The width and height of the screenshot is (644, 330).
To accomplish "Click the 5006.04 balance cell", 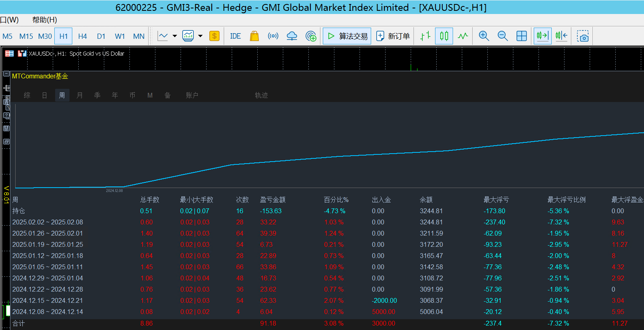I will pos(431,312).
